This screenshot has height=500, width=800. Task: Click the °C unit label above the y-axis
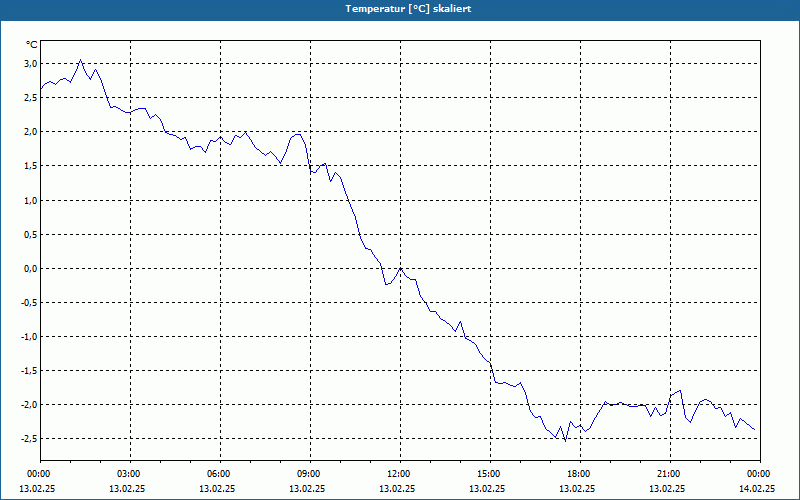(x=32, y=45)
